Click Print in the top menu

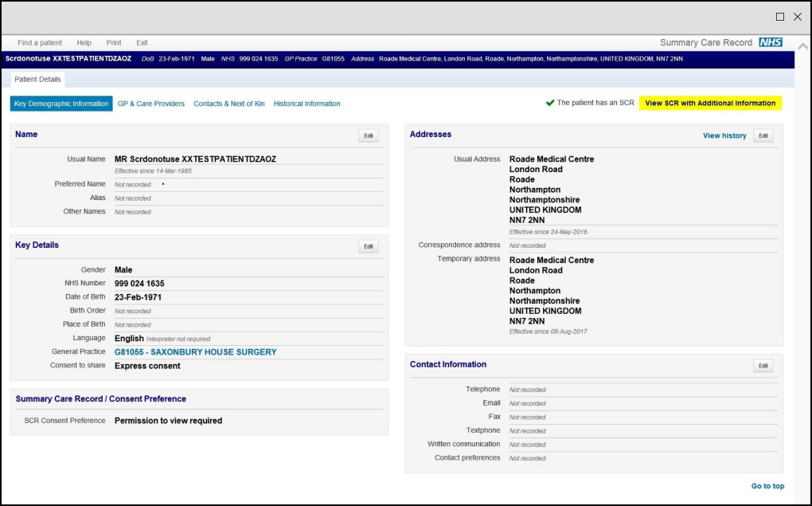pyautogui.click(x=114, y=43)
